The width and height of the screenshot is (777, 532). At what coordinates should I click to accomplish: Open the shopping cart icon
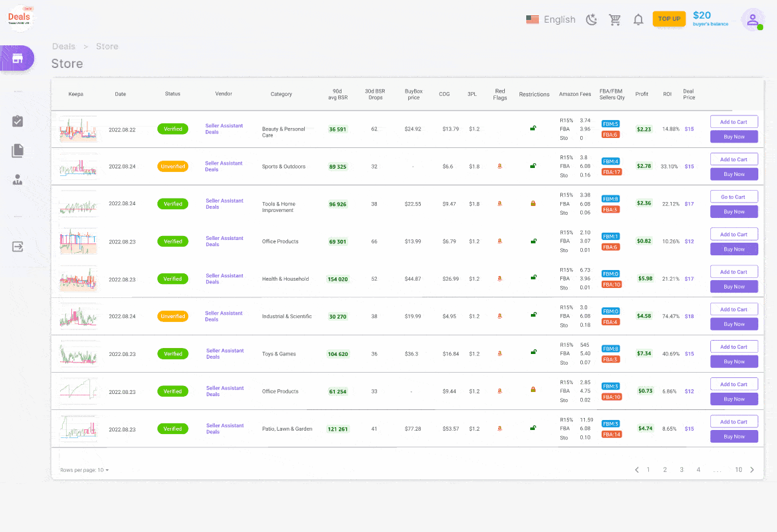(x=615, y=19)
